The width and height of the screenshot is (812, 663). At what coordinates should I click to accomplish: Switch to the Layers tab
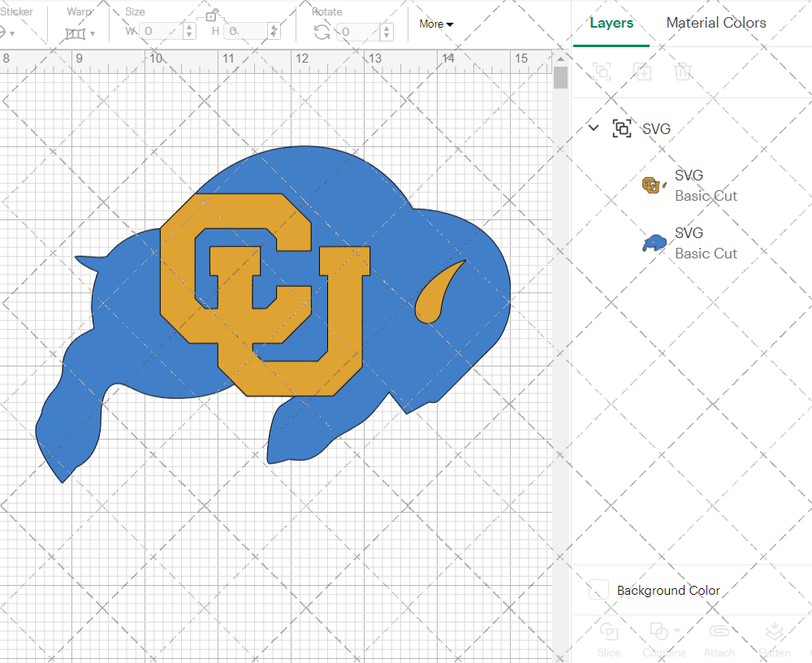pos(611,23)
